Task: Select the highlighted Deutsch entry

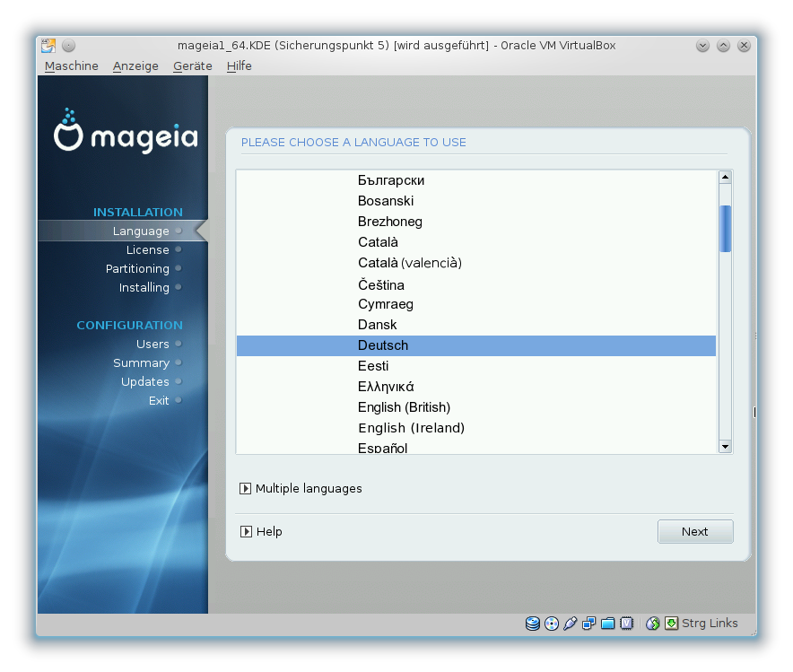Action: pos(476,345)
